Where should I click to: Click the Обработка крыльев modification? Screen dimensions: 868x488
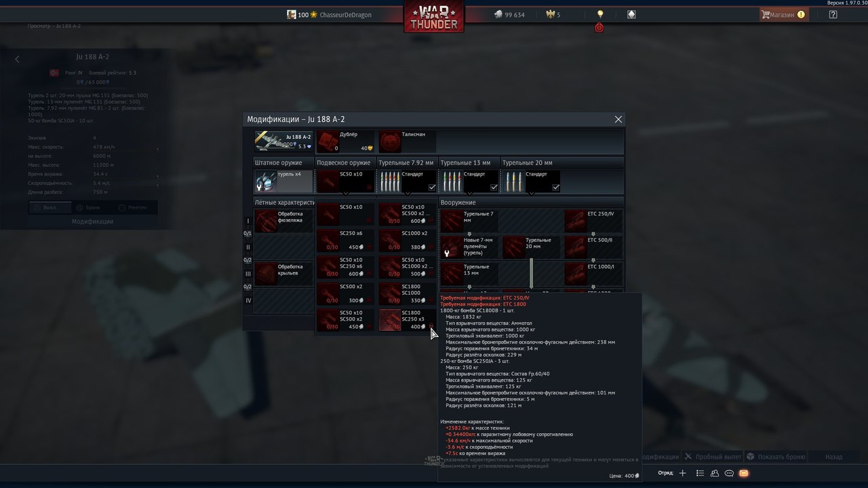coord(283,274)
